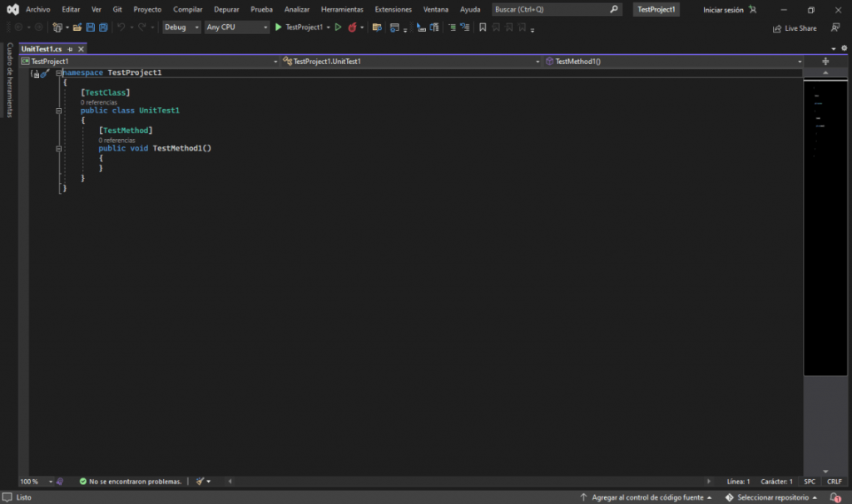852x504 pixels.
Task: Expand the TestMethod1() member dropdown
Action: tap(800, 62)
